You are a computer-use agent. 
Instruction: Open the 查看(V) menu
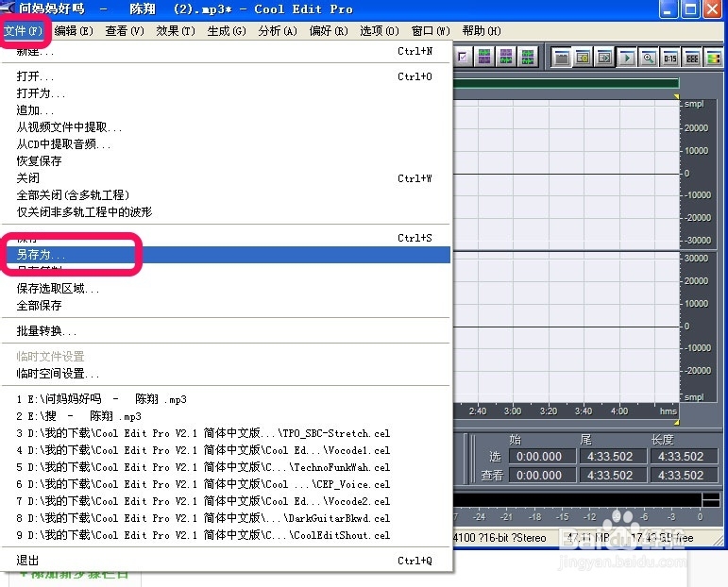(125, 31)
